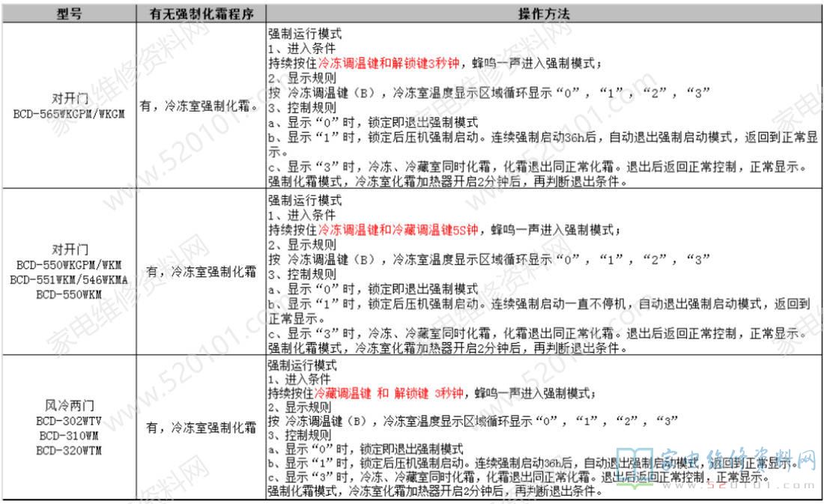This screenshot has height=504, width=824.
Task: Select model text 'BCD-565WKGPM/WKGM'
Action: tap(70, 114)
